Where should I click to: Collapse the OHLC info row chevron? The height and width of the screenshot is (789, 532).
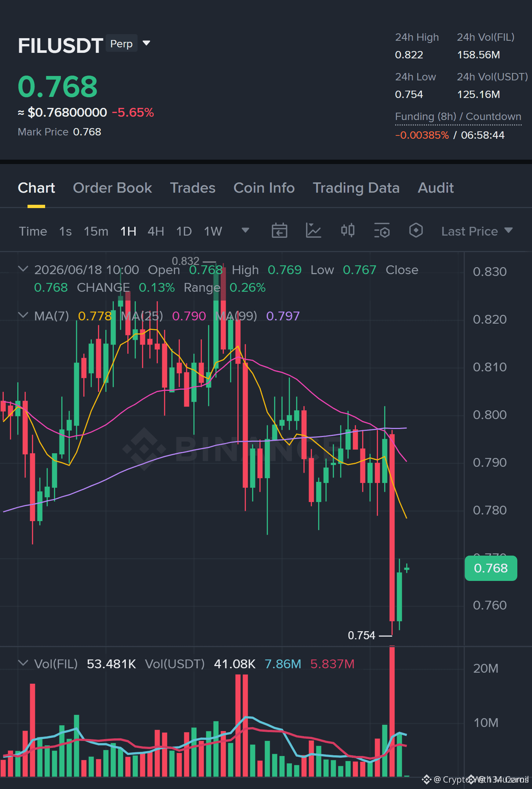pyautogui.click(x=23, y=269)
